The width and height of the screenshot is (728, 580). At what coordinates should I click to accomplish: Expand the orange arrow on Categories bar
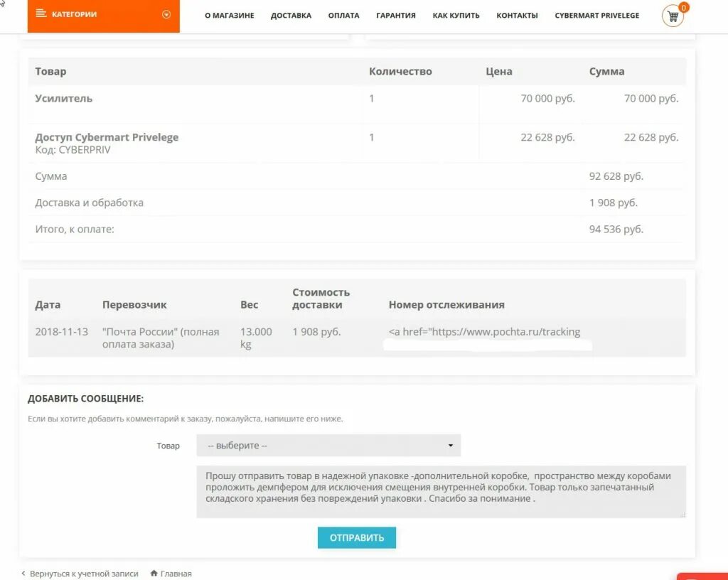165,13
